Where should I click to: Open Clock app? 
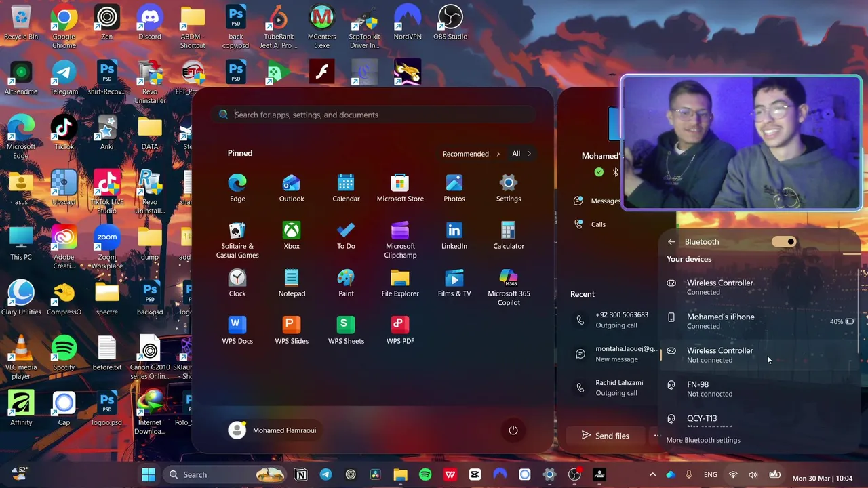[237, 283]
